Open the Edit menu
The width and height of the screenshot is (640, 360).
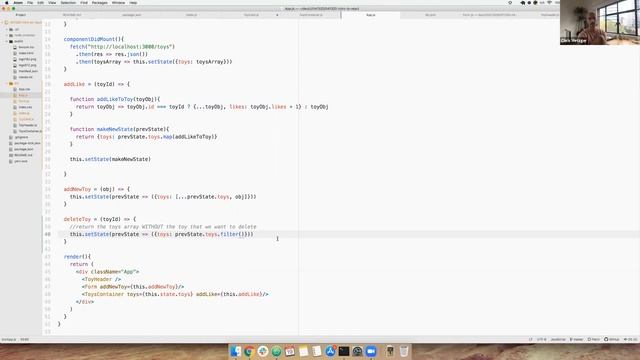pos(40,2)
